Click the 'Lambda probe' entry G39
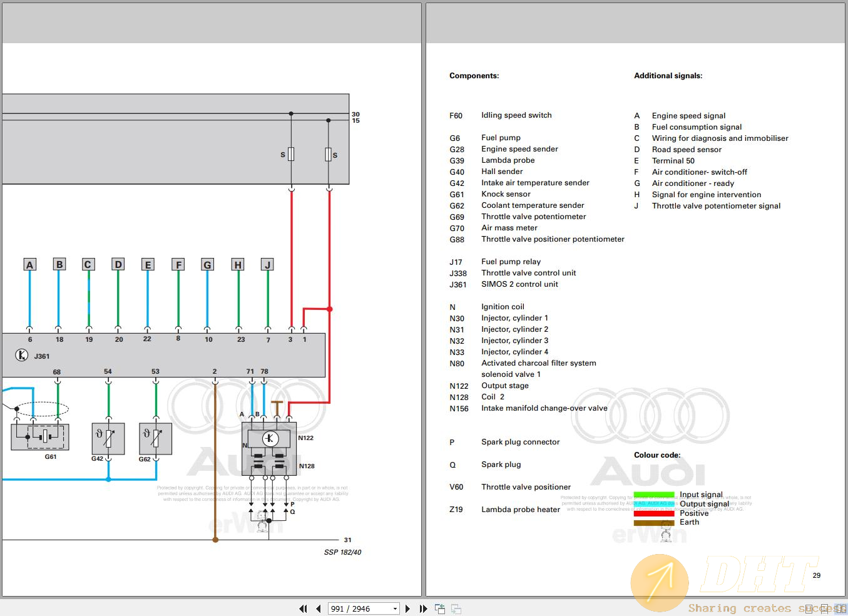The image size is (848, 616). click(x=508, y=160)
